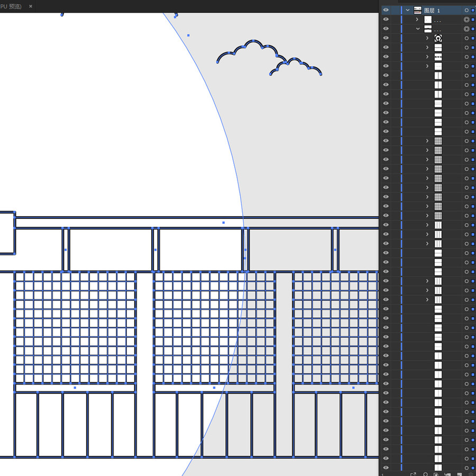Click the 图层 1 layer thumbnail
The image size is (476, 476).
tap(418, 11)
